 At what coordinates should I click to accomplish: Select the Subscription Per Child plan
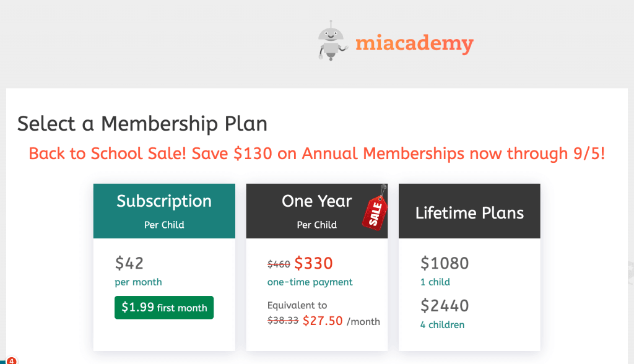163,266
